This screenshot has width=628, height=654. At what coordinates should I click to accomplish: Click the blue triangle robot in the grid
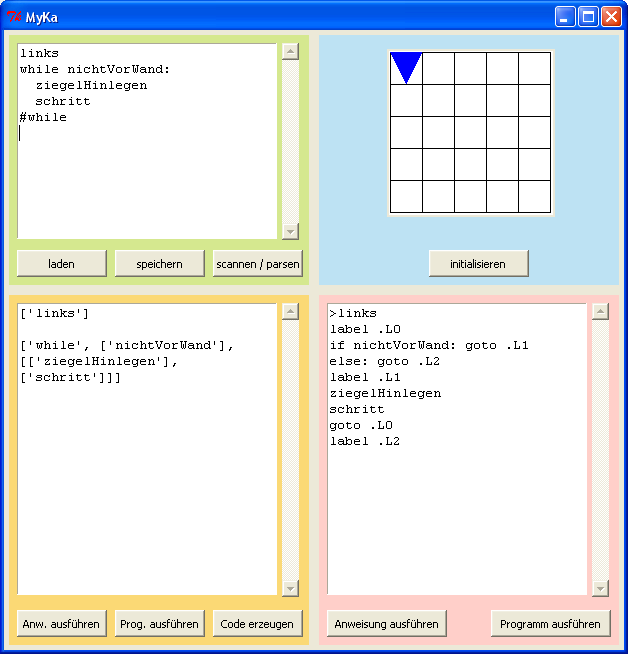pyautogui.click(x=406, y=67)
